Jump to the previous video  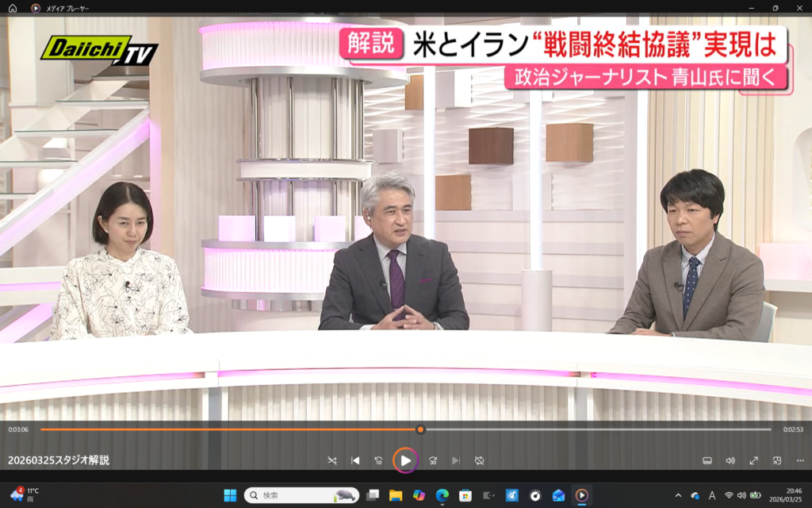pyautogui.click(x=355, y=460)
